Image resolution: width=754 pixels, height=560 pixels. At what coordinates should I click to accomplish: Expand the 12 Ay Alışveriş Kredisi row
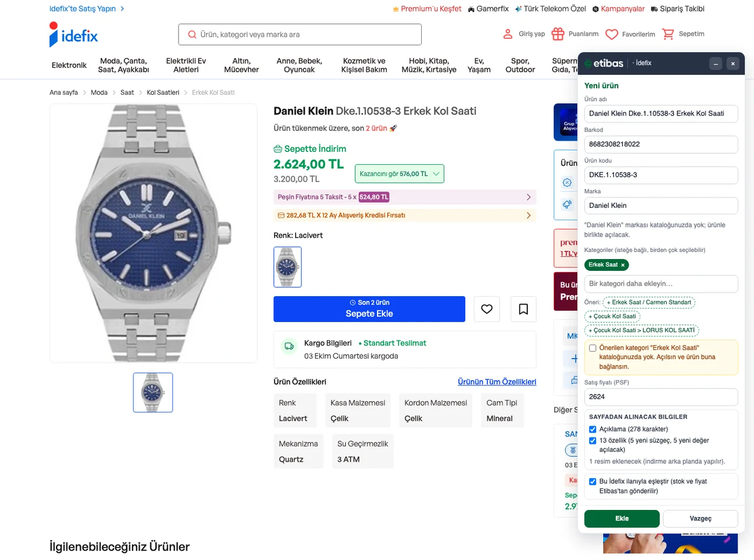(x=405, y=216)
